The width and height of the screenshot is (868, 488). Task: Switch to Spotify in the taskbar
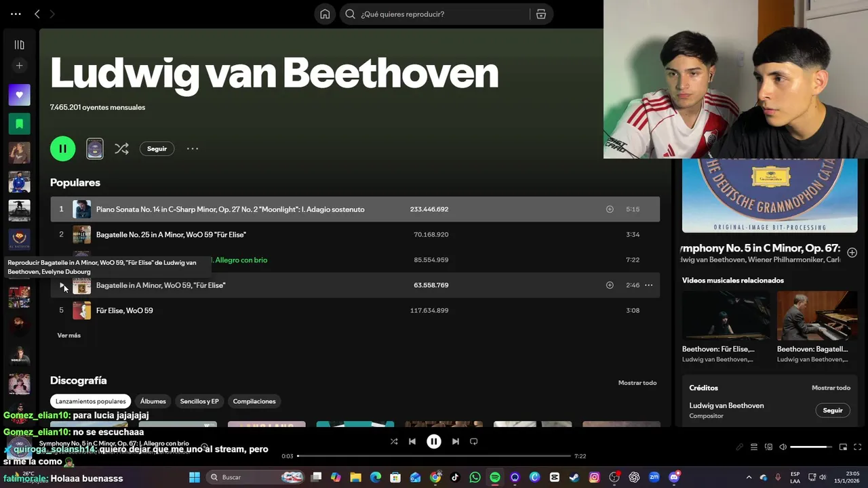coord(495,477)
